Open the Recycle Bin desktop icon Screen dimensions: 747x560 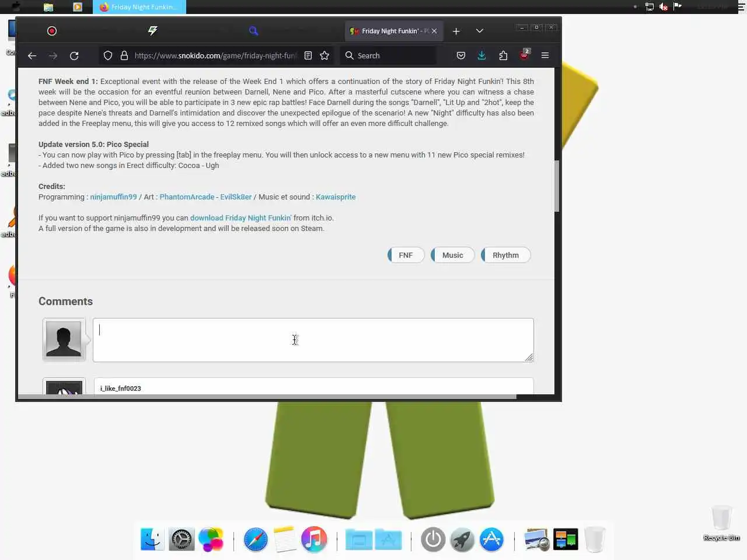721,523
